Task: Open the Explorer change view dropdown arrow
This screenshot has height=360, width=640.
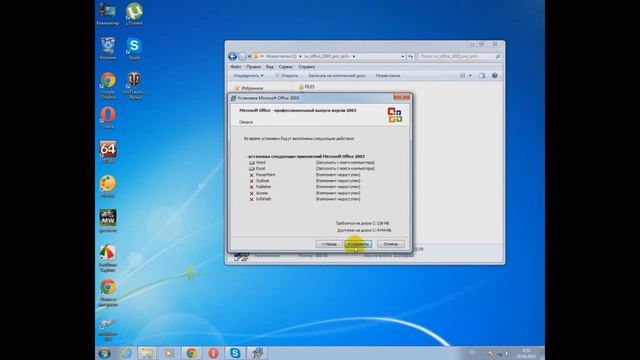Action: (470, 76)
